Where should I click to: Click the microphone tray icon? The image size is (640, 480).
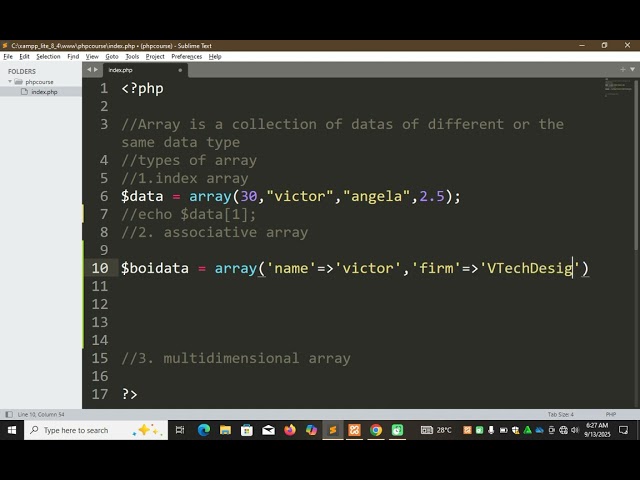tap(491, 430)
